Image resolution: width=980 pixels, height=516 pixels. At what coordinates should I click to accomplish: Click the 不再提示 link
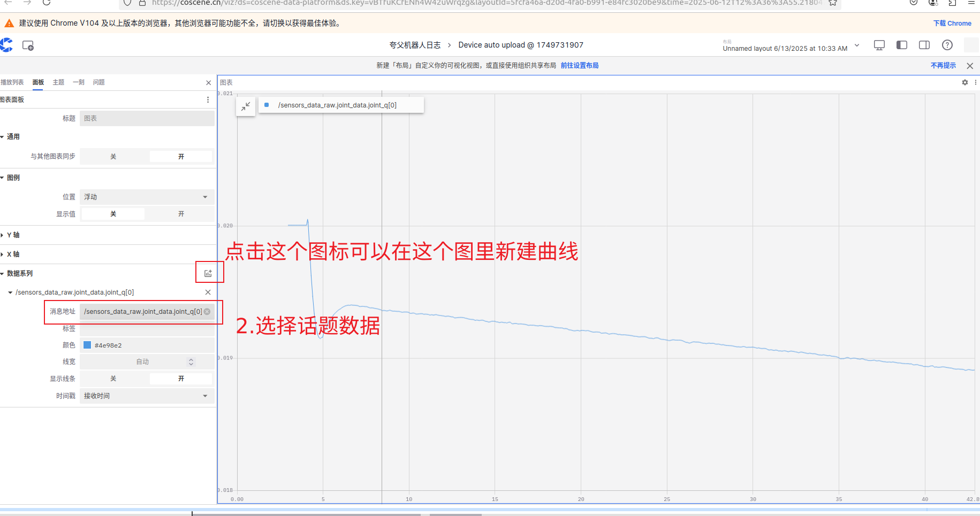click(943, 65)
